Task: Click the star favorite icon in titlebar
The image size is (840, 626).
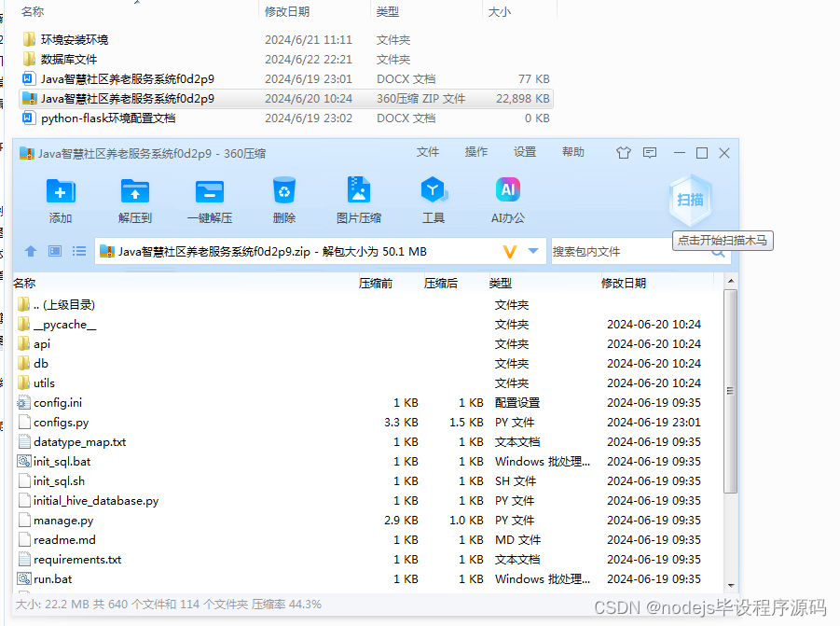Action: (x=623, y=153)
